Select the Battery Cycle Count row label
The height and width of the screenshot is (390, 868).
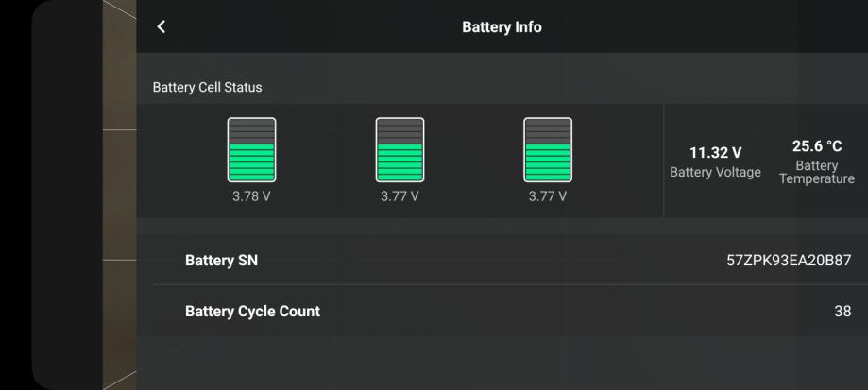[252, 311]
